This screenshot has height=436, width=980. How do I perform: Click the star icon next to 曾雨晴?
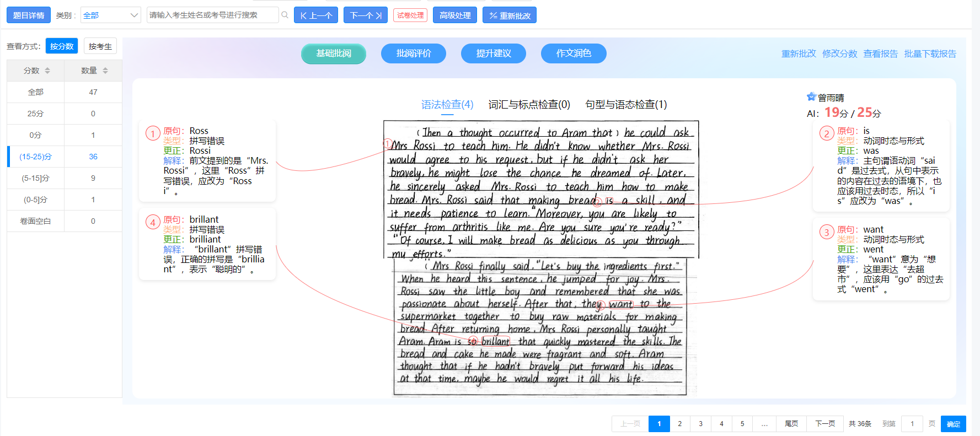(811, 97)
